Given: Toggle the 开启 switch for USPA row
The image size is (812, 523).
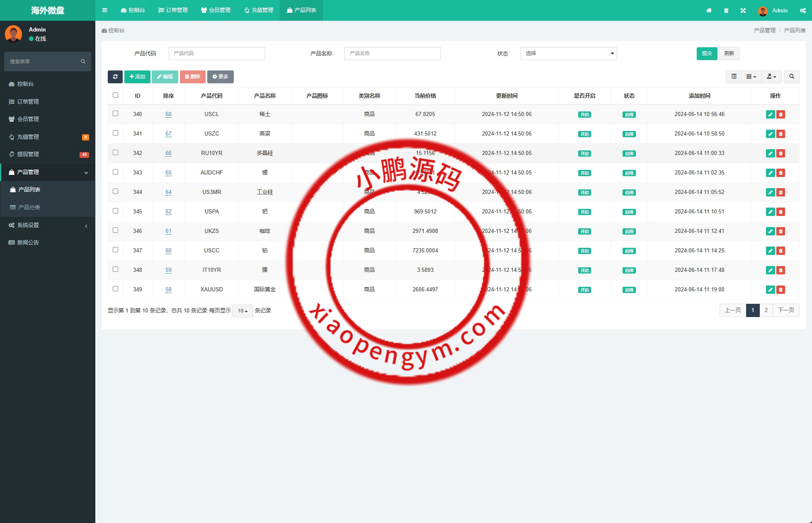Looking at the screenshot, I should coord(584,212).
